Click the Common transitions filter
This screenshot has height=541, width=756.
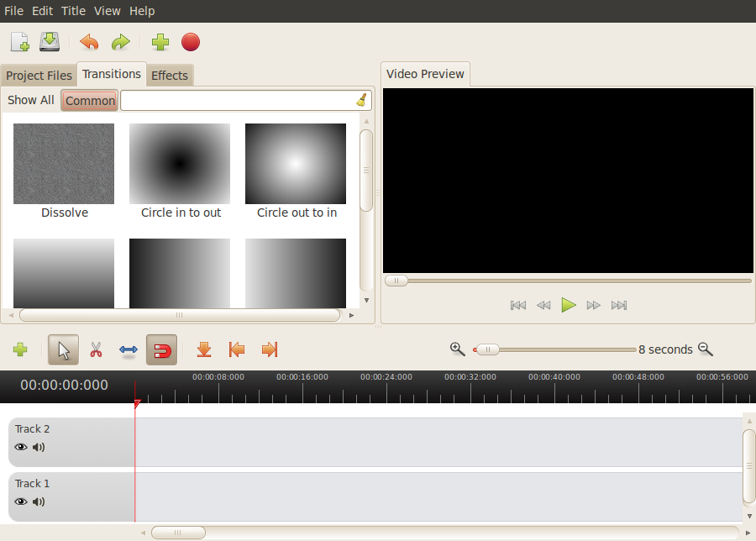point(89,100)
